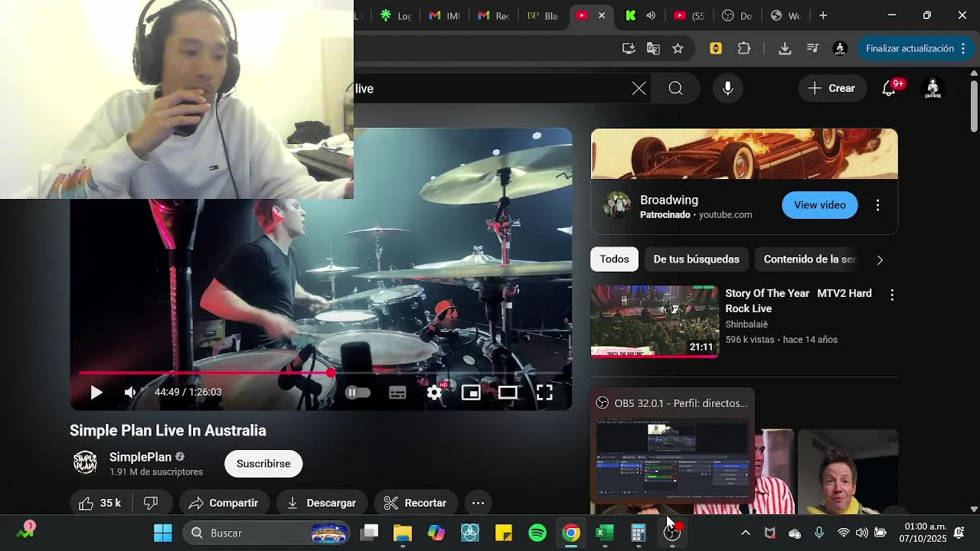Show more filter chips with right arrow
Image resolution: width=980 pixels, height=551 pixels.
tap(880, 260)
